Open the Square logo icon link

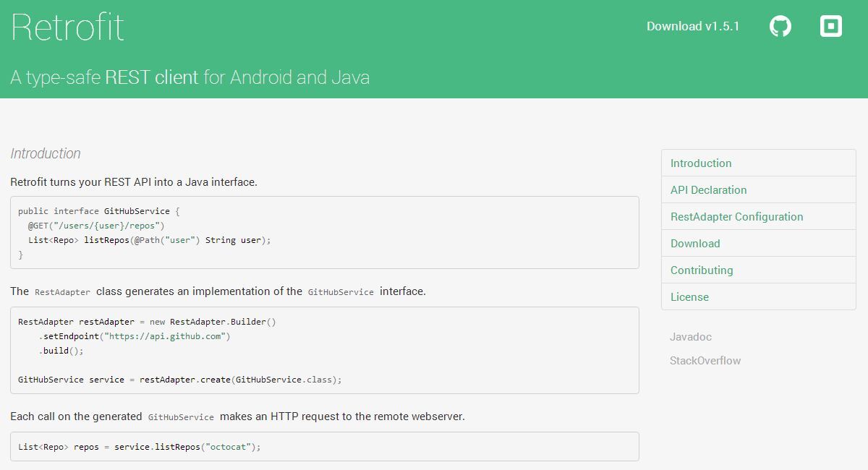click(831, 26)
